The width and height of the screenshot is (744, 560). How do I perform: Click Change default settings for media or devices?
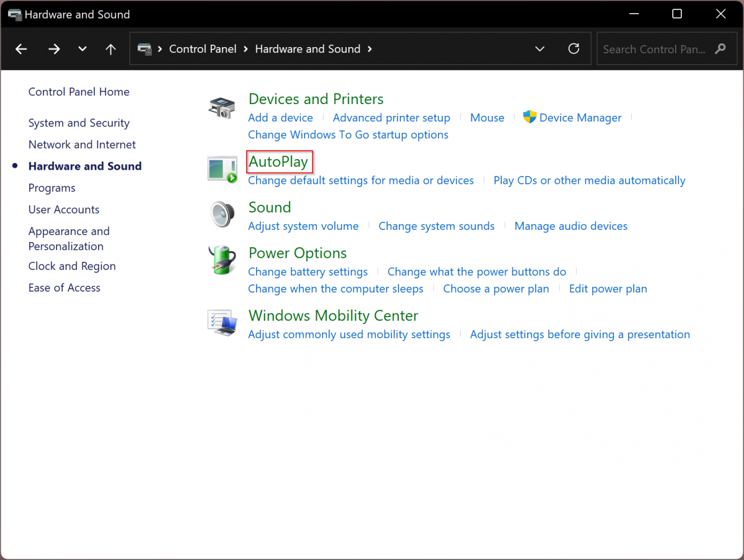click(x=361, y=180)
